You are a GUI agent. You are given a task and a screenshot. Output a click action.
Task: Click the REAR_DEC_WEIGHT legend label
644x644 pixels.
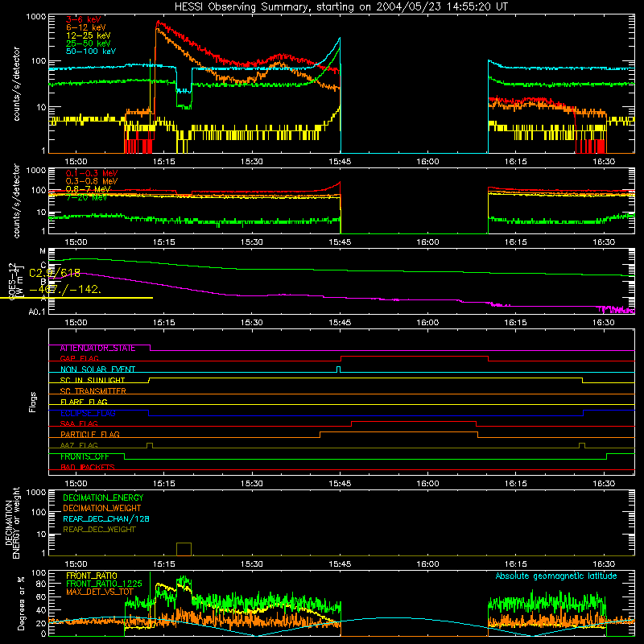pyautogui.click(x=99, y=530)
